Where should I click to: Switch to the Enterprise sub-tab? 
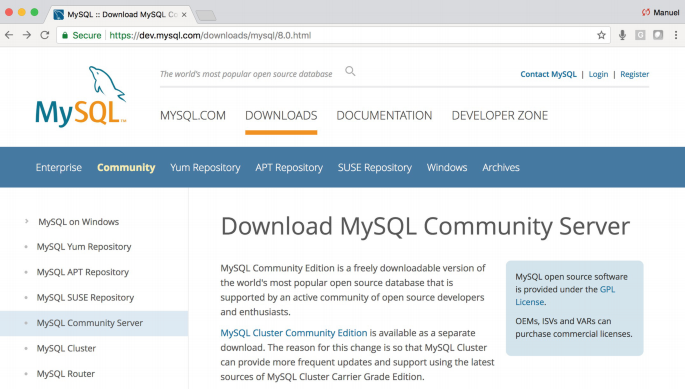tap(59, 167)
